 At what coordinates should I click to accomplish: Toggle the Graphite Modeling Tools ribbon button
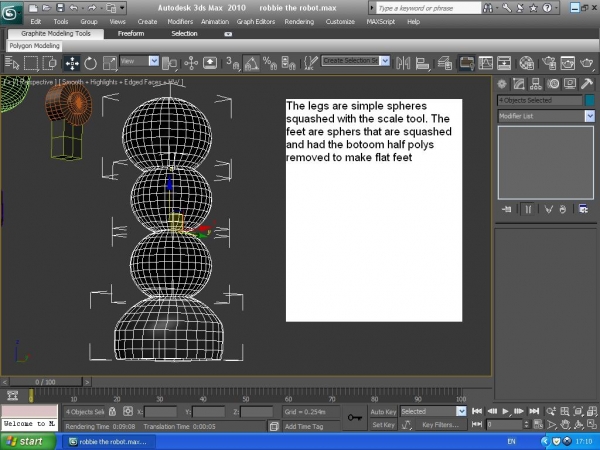pos(467,63)
